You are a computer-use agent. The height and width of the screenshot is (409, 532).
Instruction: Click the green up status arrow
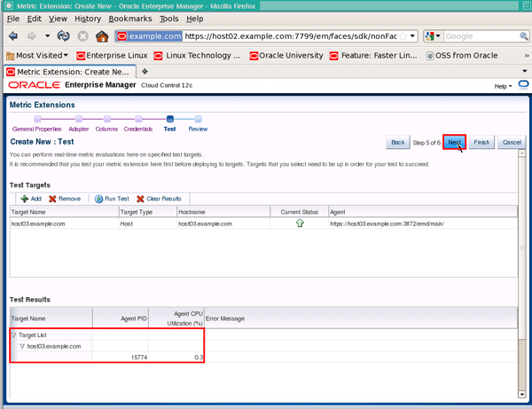point(300,223)
